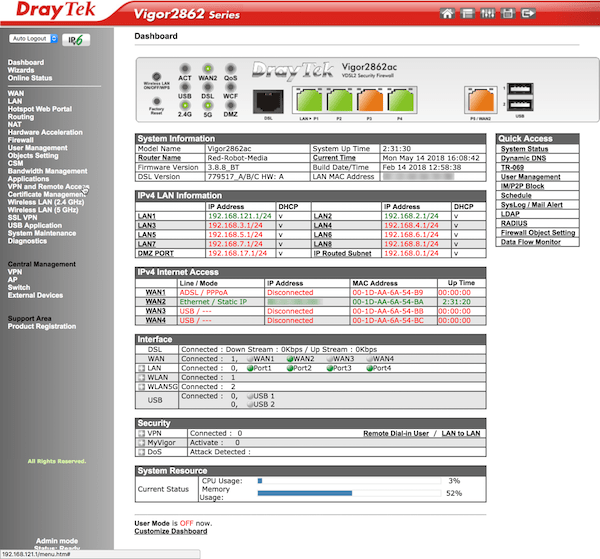This screenshot has width=600, height=559.
Task: Open the settings sliders icon in header
Action: [487, 14]
